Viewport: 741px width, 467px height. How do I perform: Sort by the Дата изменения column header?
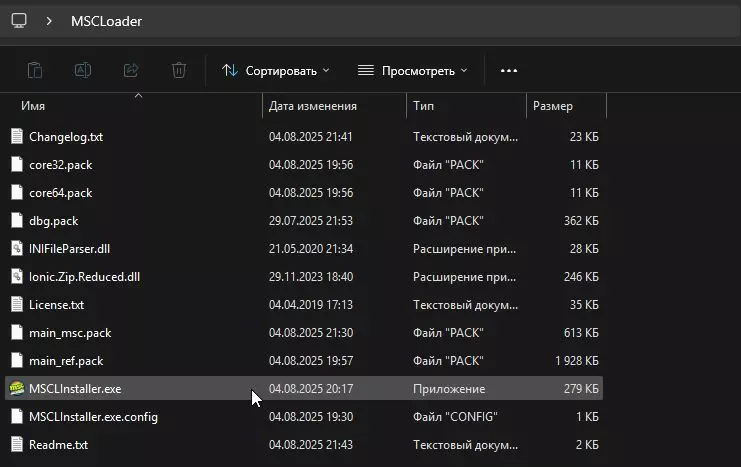313,105
